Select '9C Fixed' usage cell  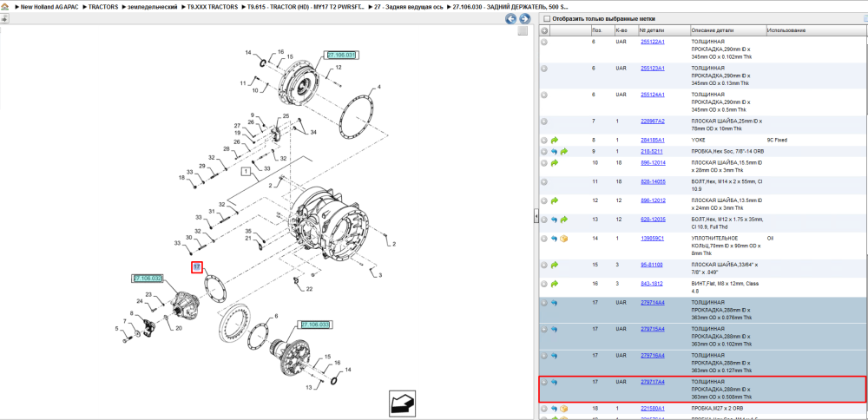[x=777, y=140]
